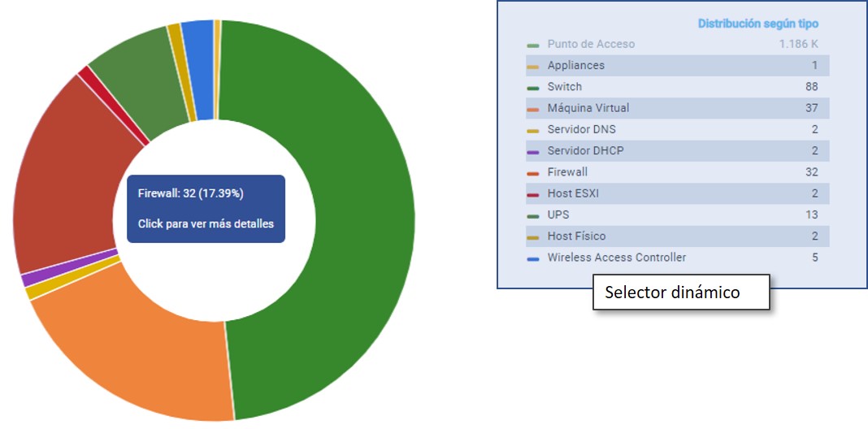Toggle Máquina Virtual in the legend
The width and height of the screenshot is (868, 429).
[588, 108]
